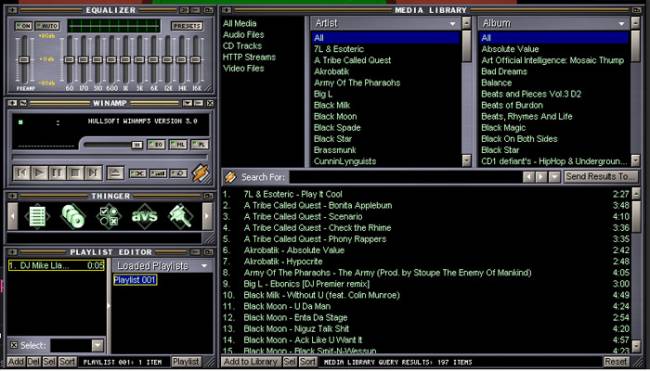Image resolution: width=650 pixels, height=371 pixels.
Task: Click the left arrow next to the search field
Action: (528, 177)
